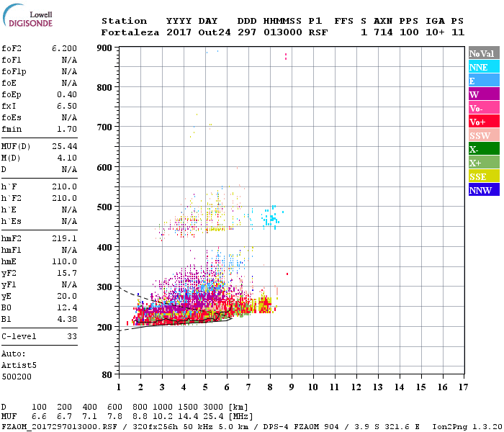The width and height of the screenshot is (504, 432).
Task: Click the hmE value 110.0
Action: [65, 261]
